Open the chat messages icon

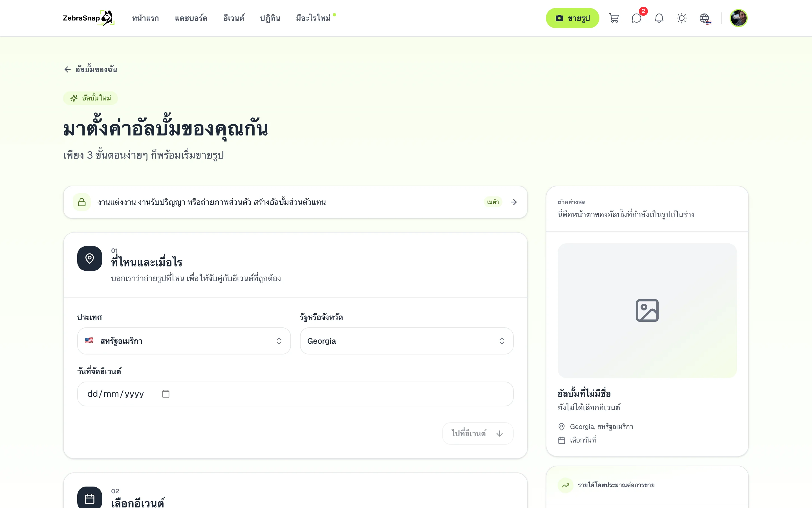(636, 18)
